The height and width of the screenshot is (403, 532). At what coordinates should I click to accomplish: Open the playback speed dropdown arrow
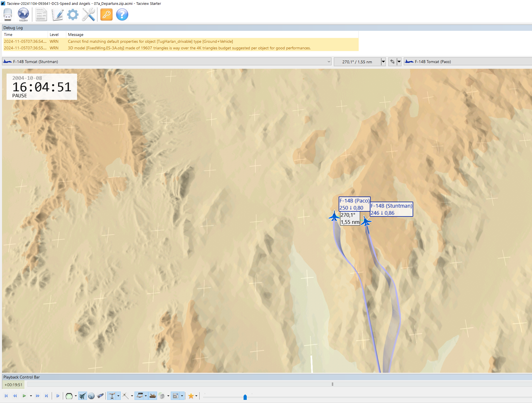31,396
